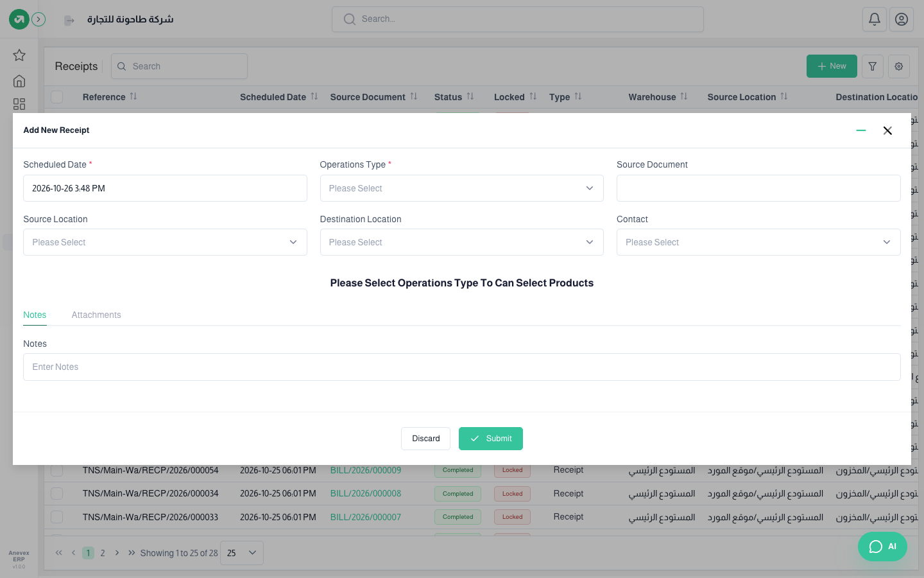The width and height of the screenshot is (924, 578).
Task: Open apps grid icon in sidebar
Action: click(x=19, y=104)
